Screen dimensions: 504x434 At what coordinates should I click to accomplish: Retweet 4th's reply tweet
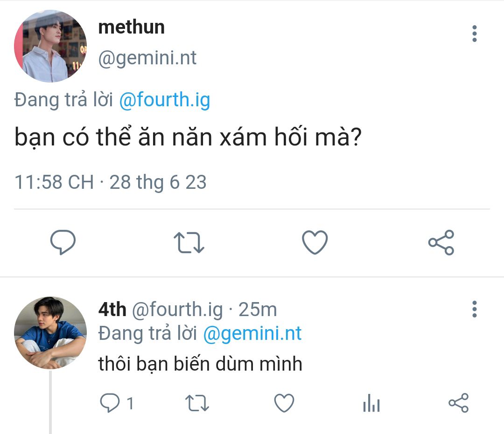click(x=197, y=403)
